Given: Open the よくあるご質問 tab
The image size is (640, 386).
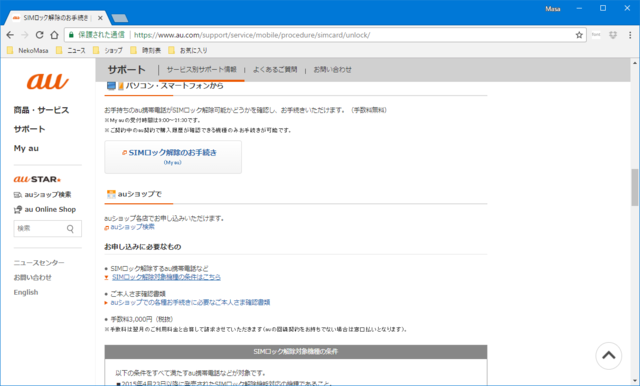Looking at the screenshot, I should coord(275,69).
